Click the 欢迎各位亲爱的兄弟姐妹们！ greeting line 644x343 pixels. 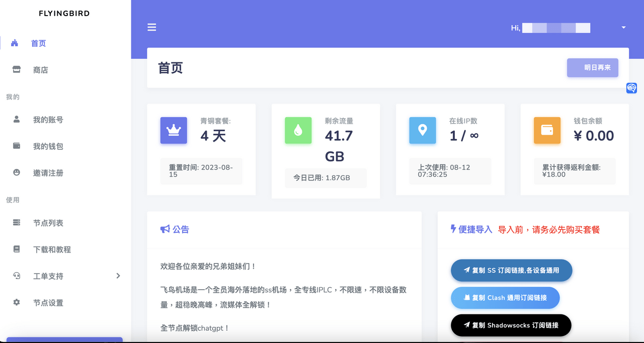[208, 267]
